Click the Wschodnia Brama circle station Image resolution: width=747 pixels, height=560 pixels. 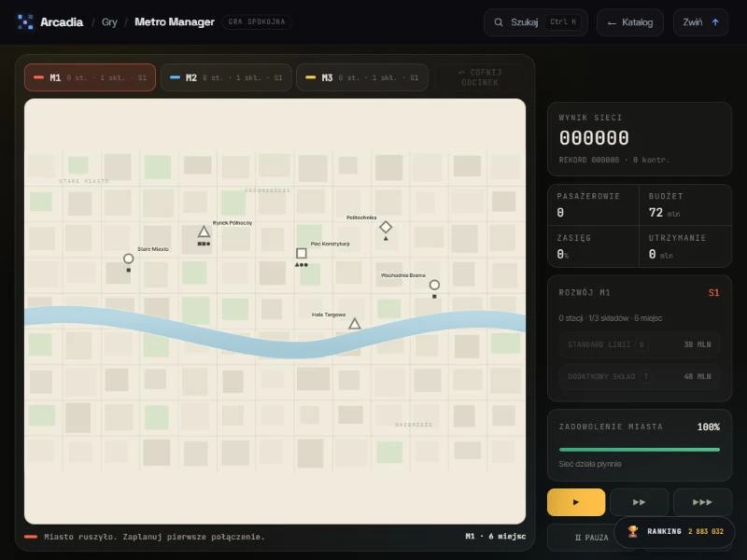[x=434, y=285]
